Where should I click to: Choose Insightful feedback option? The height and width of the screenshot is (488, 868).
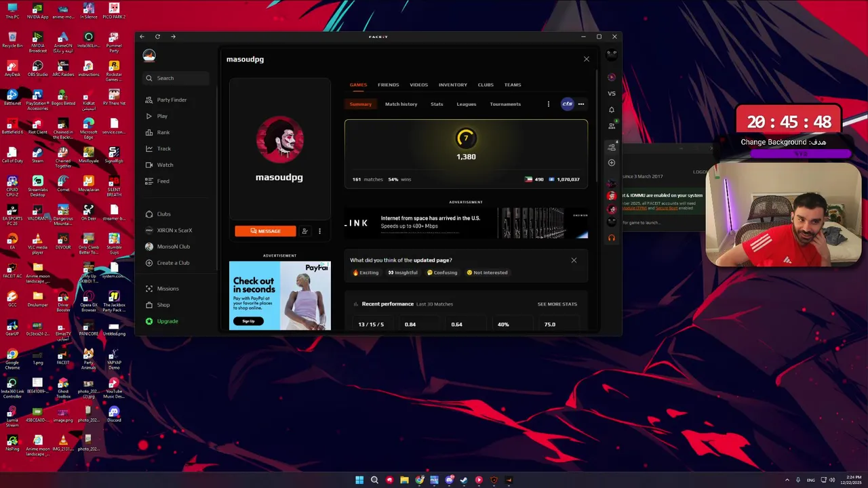tap(403, 272)
